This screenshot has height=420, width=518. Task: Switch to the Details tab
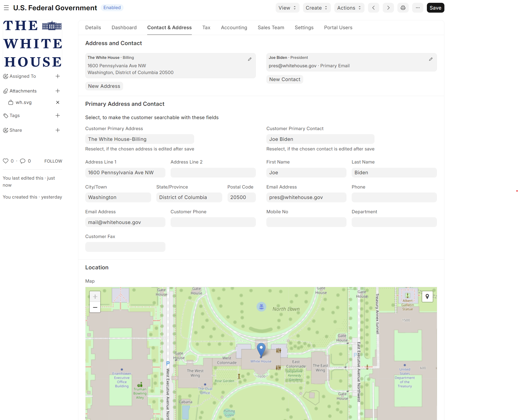93,28
